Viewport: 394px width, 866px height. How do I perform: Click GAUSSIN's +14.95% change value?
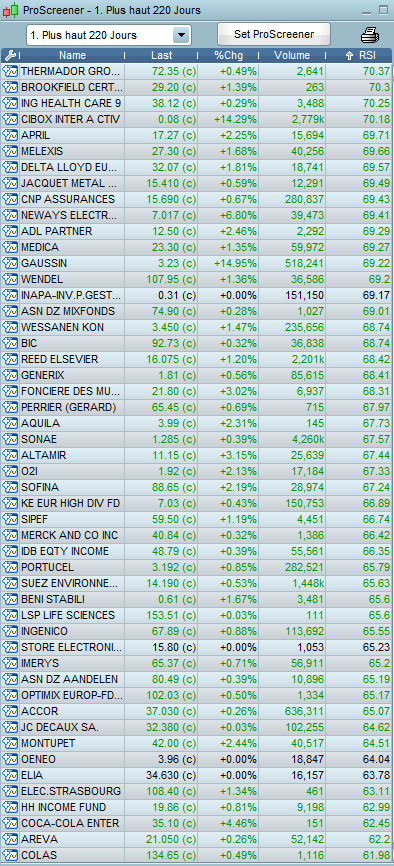[x=235, y=263]
